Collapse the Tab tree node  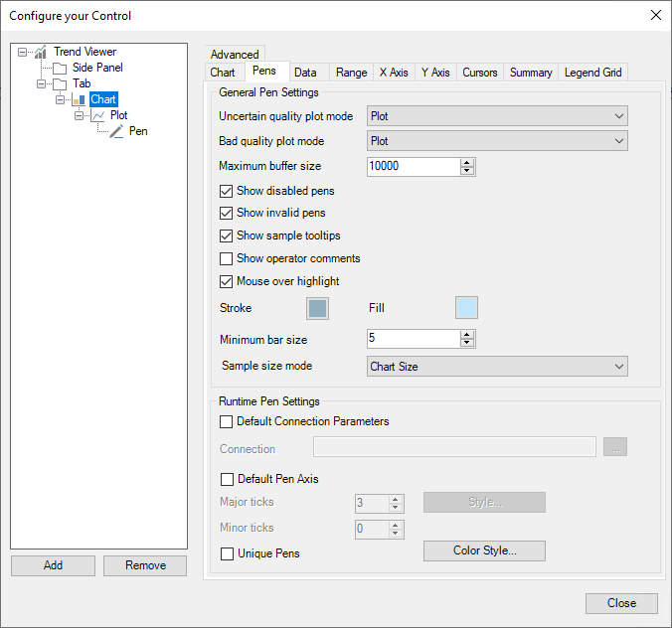coord(41,83)
